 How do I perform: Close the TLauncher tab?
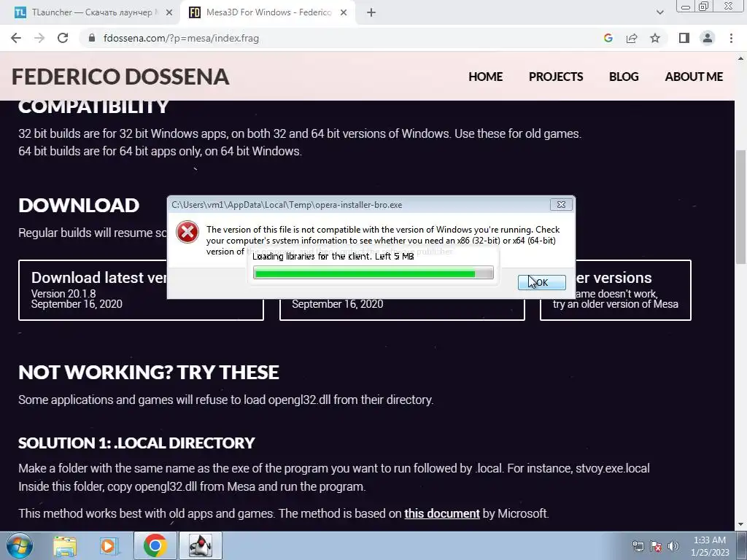(169, 12)
